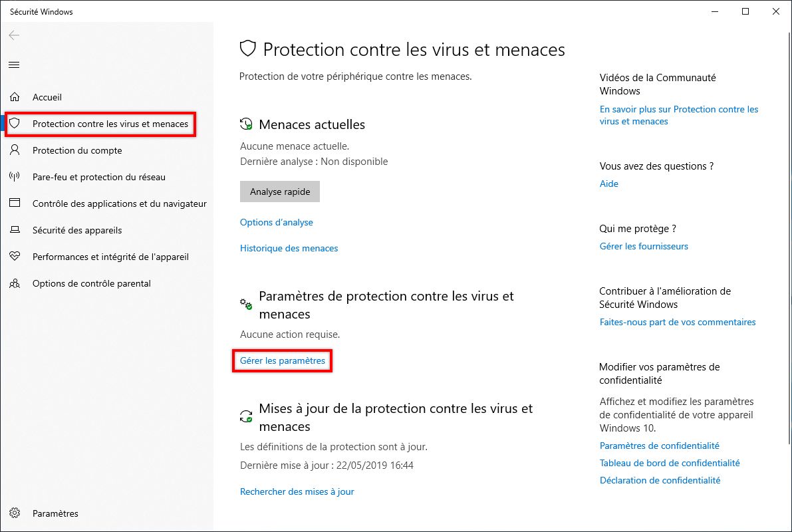Open Accueil from the sidebar
Image resolution: width=792 pixels, height=532 pixels.
[47, 97]
